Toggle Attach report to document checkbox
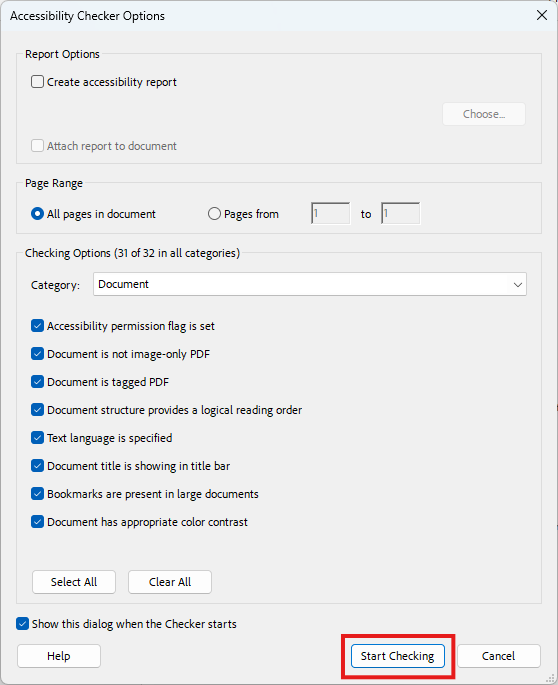558x685 pixels. pyautogui.click(x=37, y=145)
